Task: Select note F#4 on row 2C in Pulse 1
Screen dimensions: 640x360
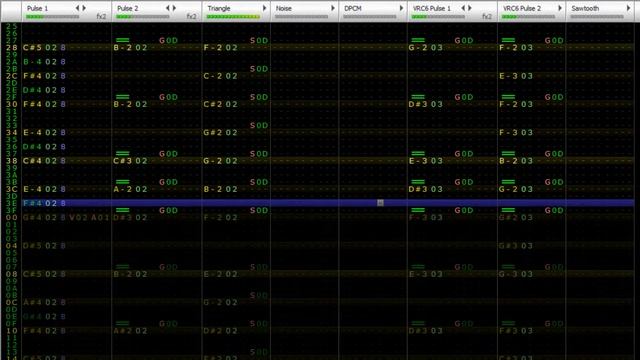Action: coord(32,76)
